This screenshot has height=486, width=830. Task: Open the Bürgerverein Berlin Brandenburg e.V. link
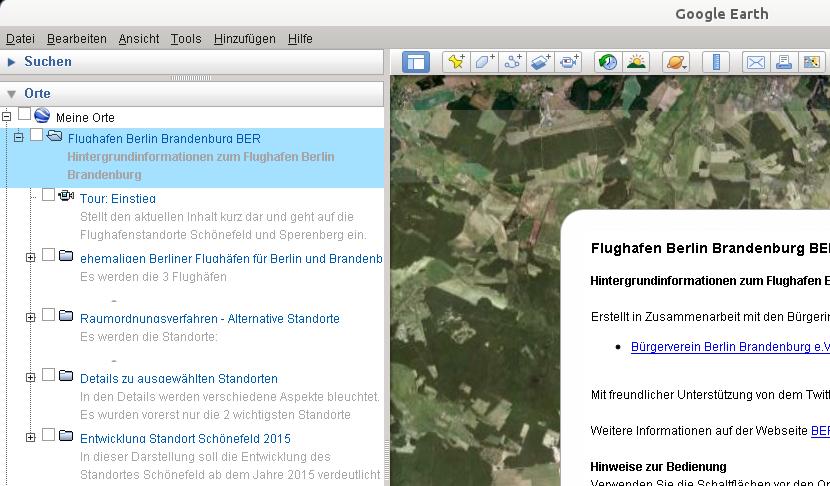730,347
